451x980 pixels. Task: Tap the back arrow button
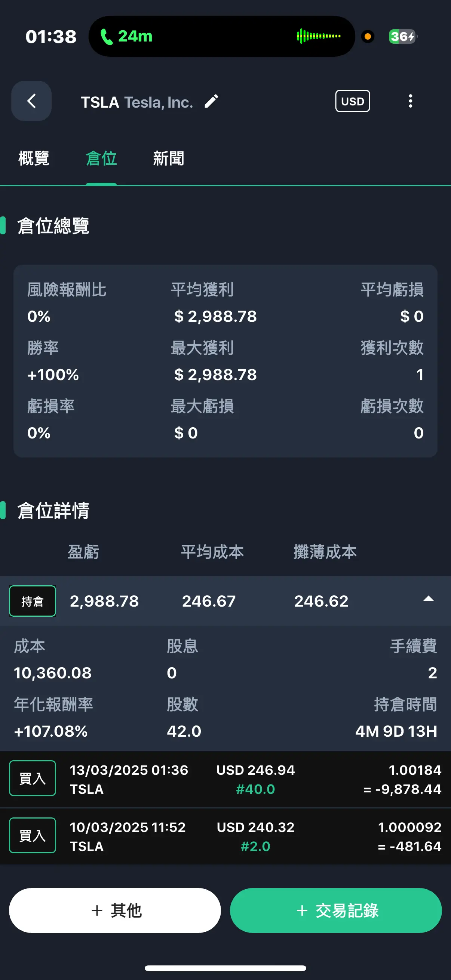[x=31, y=101]
